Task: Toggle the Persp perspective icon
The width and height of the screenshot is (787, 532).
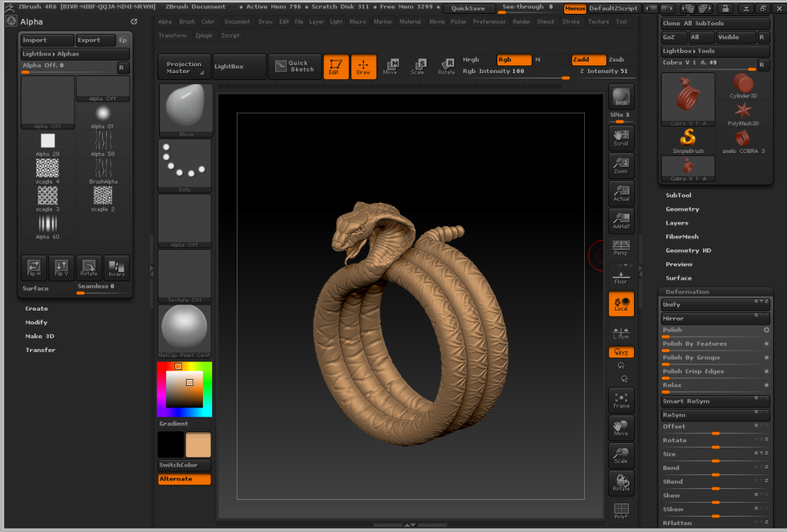Action: tap(619, 249)
